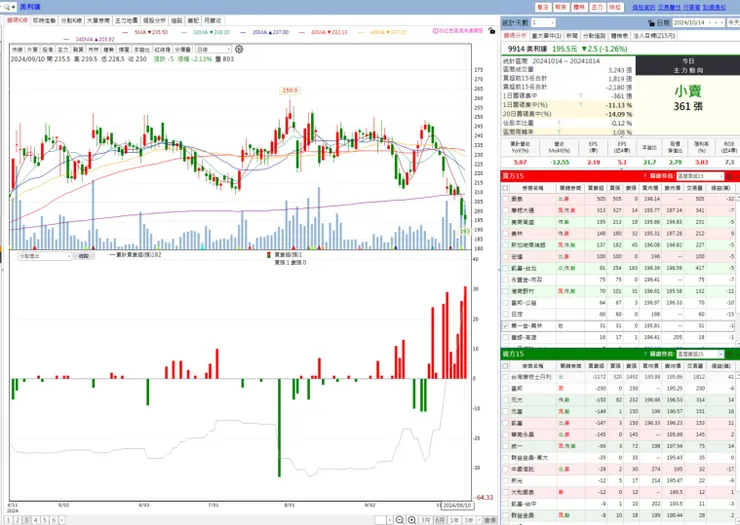Click the question mark in 買方15 header
The width and height of the screenshot is (740, 525).
[x=645, y=176]
